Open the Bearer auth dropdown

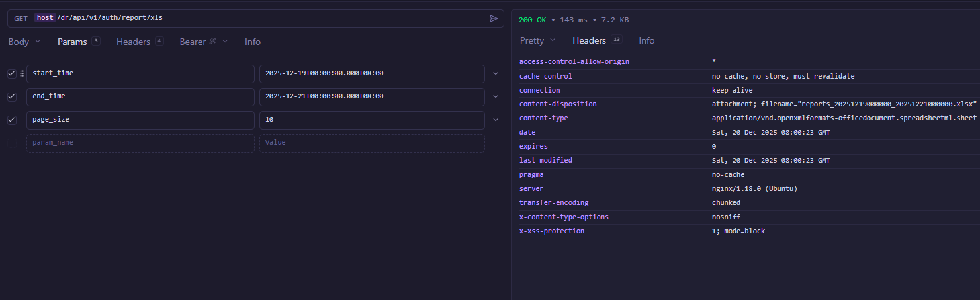point(203,42)
